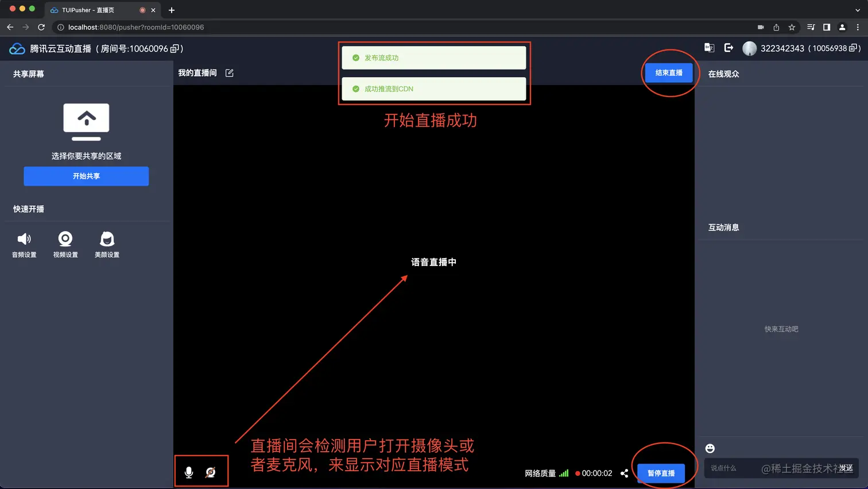Go back in browser

point(10,27)
